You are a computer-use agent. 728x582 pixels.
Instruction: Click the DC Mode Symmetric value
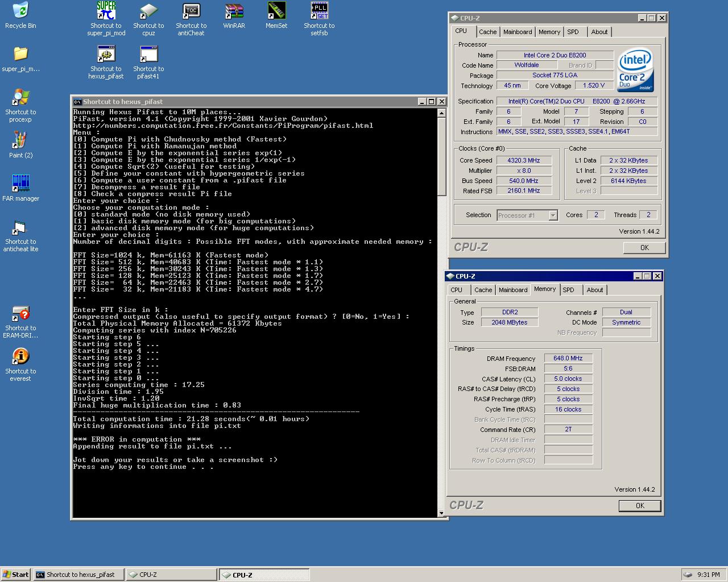pos(626,322)
